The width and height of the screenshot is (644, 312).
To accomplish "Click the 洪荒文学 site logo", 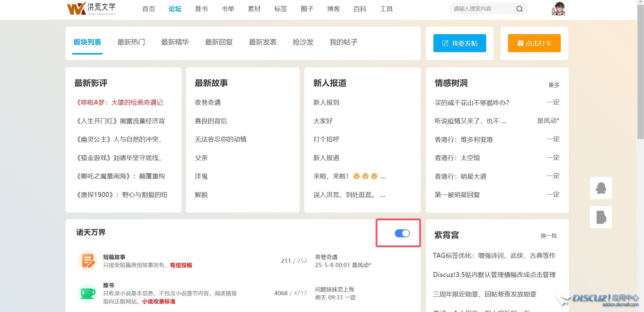I will pyautogui.click(x=91, y=9).
